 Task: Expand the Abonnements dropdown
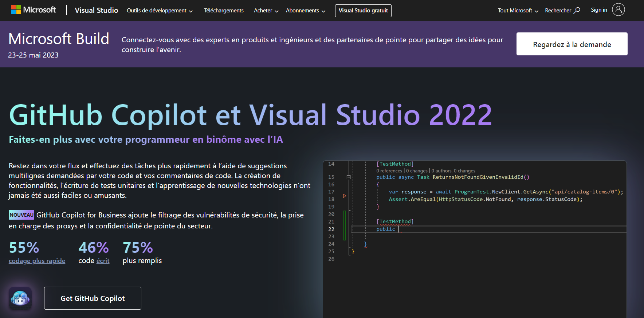306,11
